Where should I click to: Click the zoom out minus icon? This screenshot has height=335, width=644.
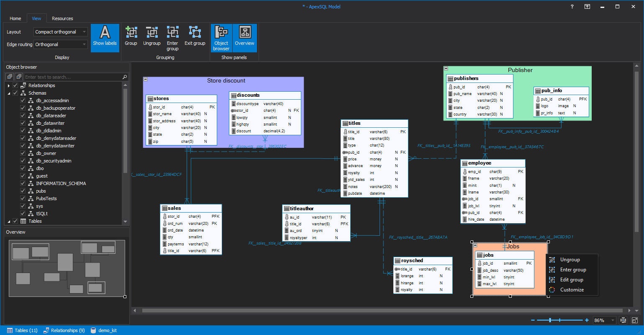coord(533,320)
